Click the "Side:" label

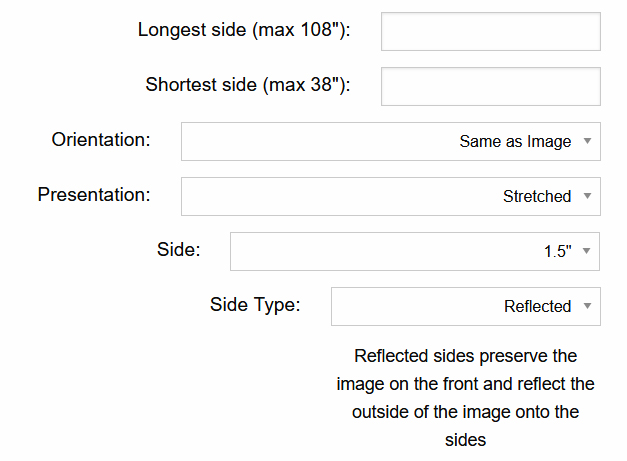(x=179, y=249)
